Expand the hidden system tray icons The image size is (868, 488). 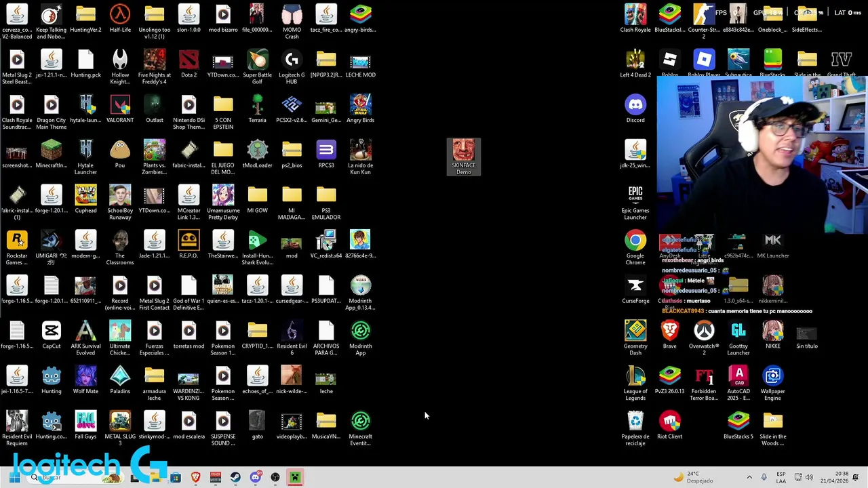pyautogui.click(x=749, y=478)
